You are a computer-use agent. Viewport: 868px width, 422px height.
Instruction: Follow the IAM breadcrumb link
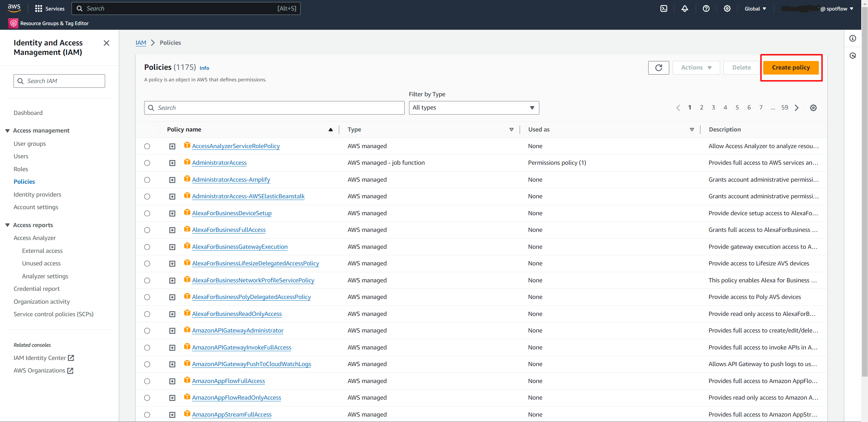(x=141, y=43)
